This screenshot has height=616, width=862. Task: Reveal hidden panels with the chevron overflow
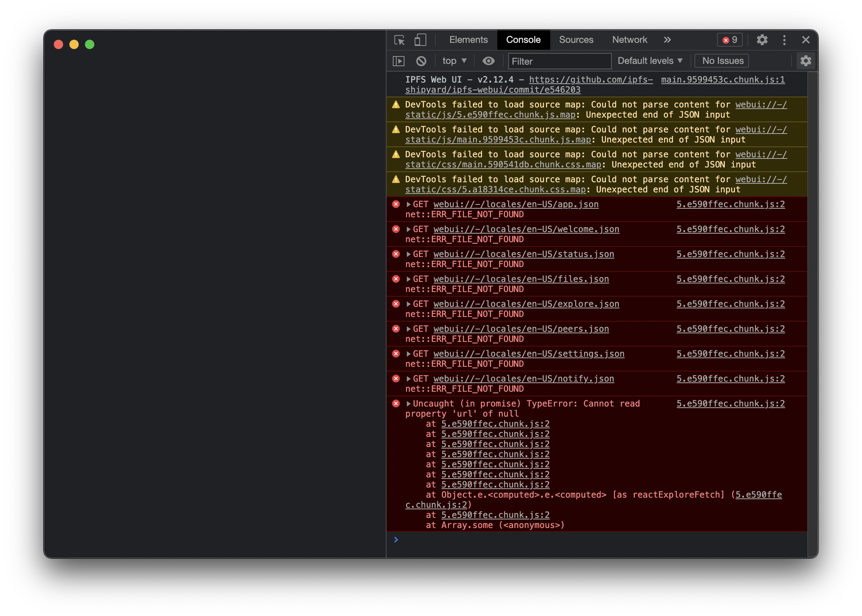pyautogui.click(x=667, y=40)
